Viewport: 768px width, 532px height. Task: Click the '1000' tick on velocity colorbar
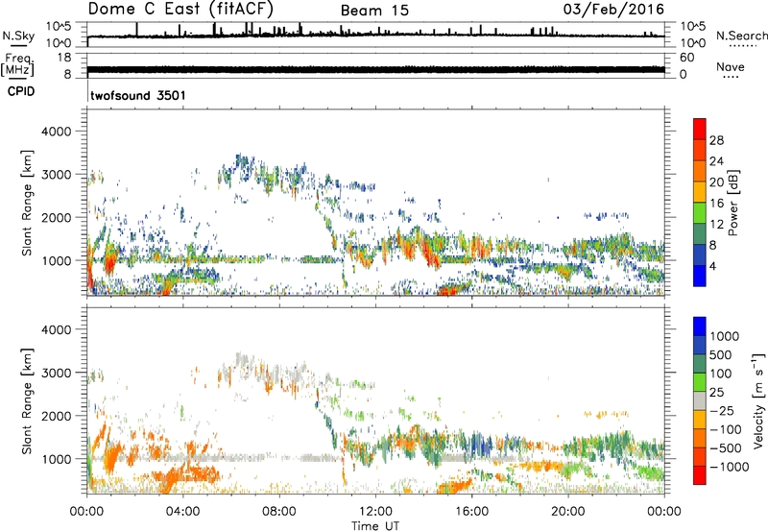725,336
